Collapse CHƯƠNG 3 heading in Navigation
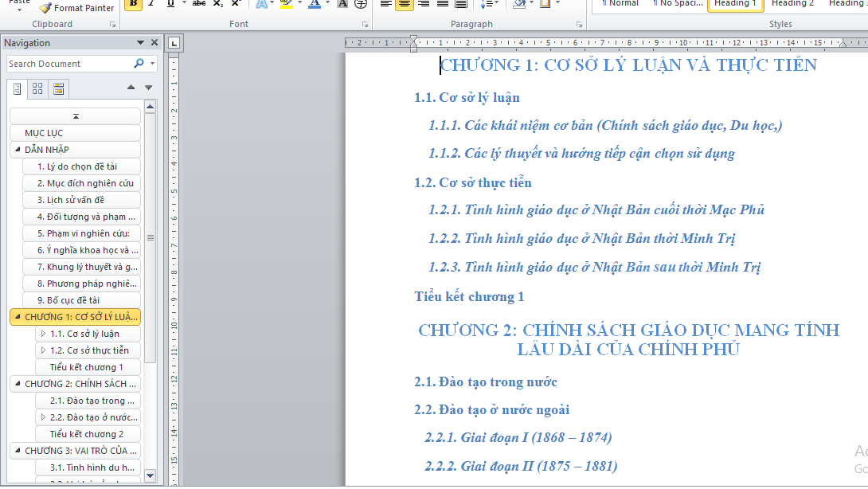Screen dimensions: 868x489 point(18,451)
